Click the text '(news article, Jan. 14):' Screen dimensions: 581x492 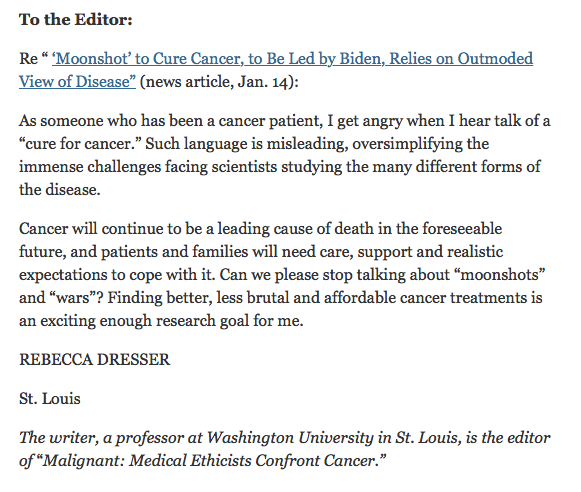tap(219, 82)
